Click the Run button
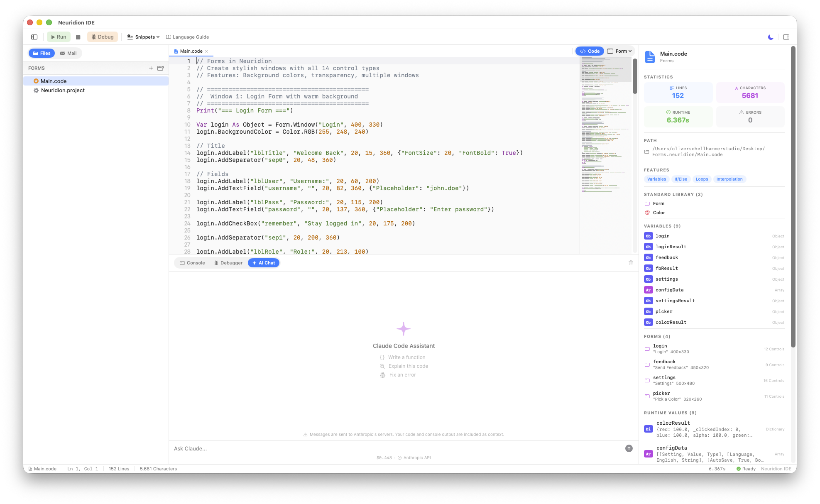This screenshot has height=504, width=820. [x=59, y=37]
